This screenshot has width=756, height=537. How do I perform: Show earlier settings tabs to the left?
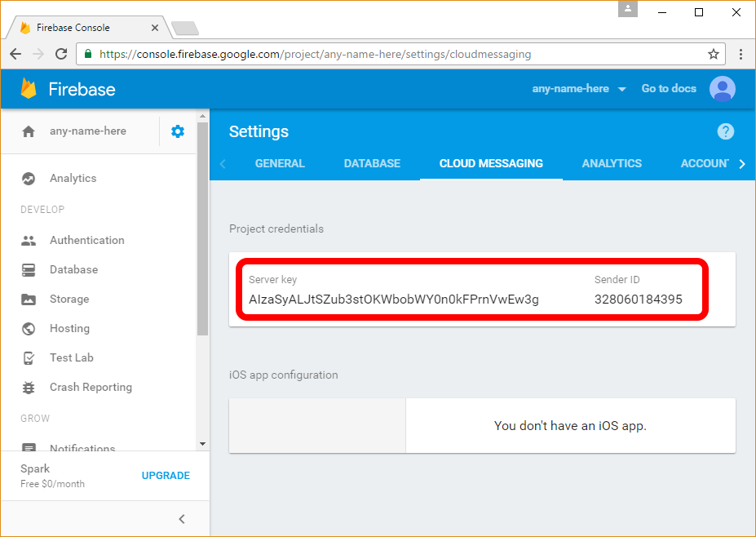pos(223,164)
